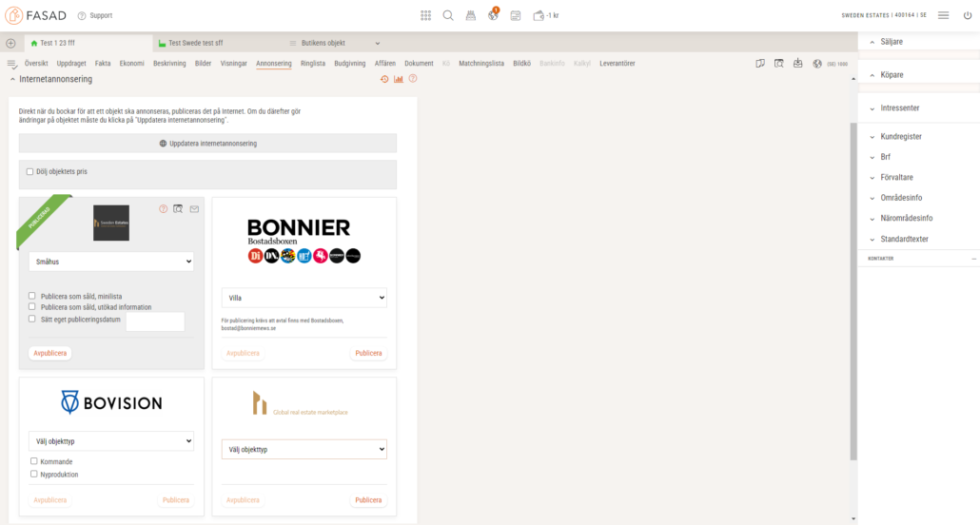This screenshot has width=980, height=525.
Task: Enable Publicera som såld, utökad information
Action: click(x=32, y=307)
